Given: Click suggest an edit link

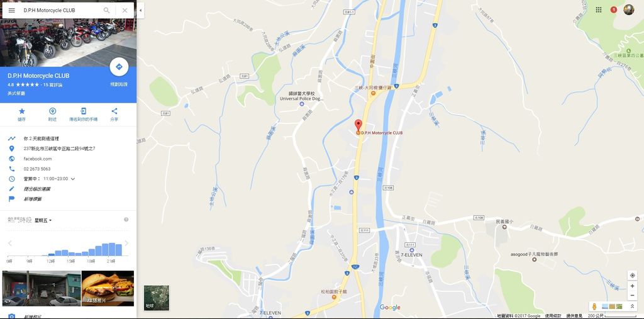Looking at the screenshot, I should coord(37,189).
